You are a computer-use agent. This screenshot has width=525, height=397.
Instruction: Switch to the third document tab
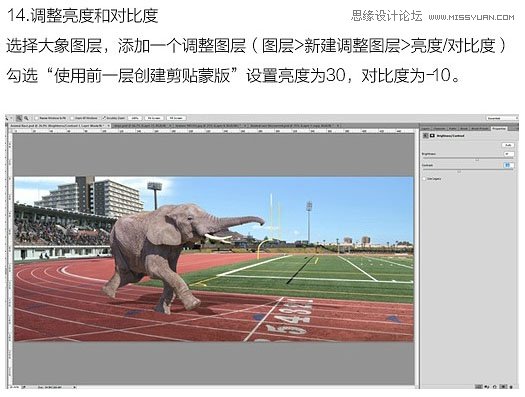tap(210, 126)
